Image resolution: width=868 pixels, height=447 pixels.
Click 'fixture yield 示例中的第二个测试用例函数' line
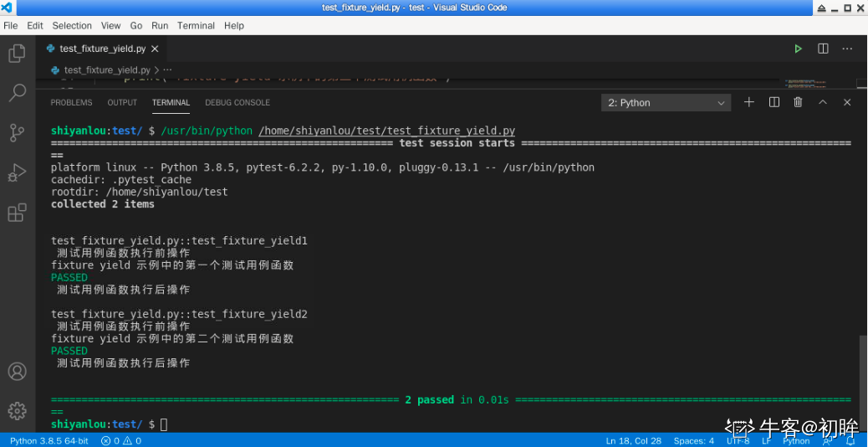[x=172, y=338]
